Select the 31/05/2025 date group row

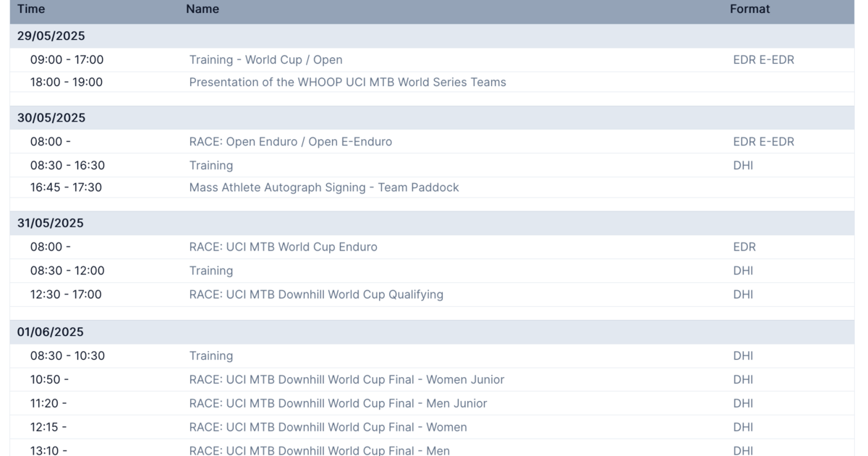[51, 223]
